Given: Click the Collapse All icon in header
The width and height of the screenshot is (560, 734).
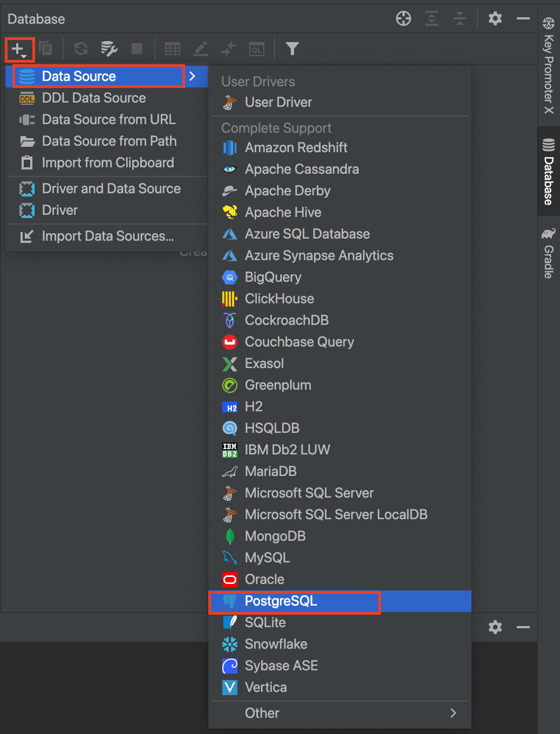Looking at the screenshot, I should pyautogui.click(x=460, y=18).
